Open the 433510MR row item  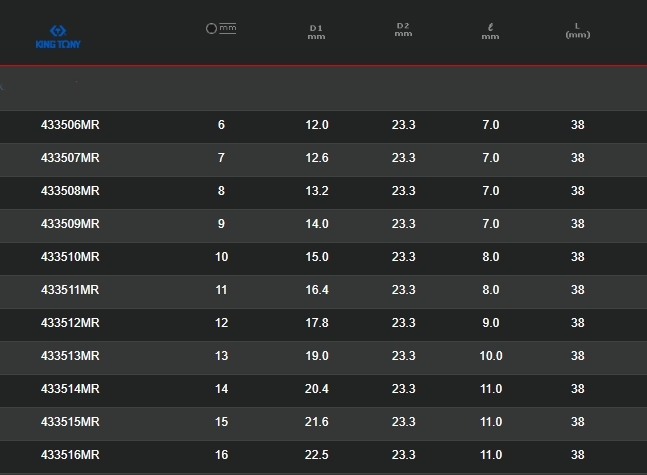70,257
